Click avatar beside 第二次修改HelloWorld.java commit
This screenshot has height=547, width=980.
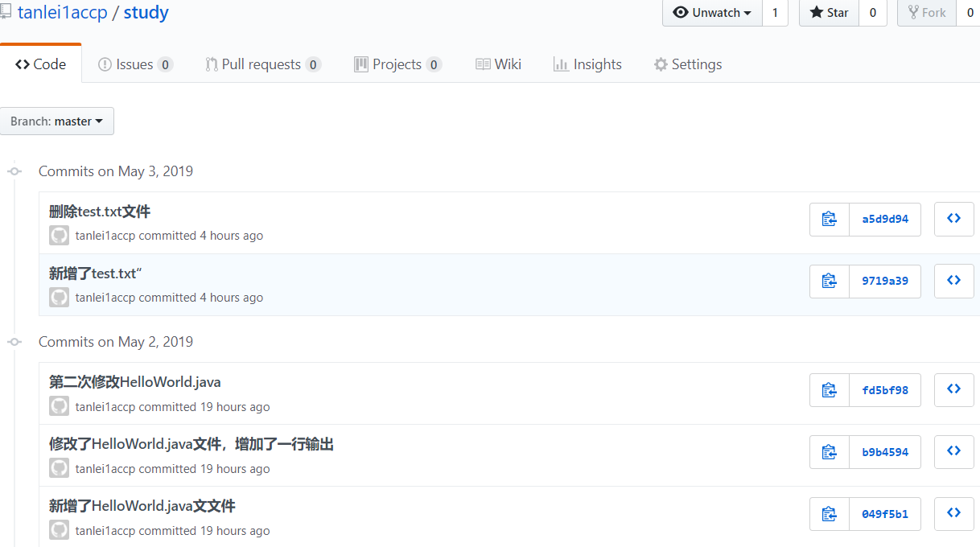(59, 406)
